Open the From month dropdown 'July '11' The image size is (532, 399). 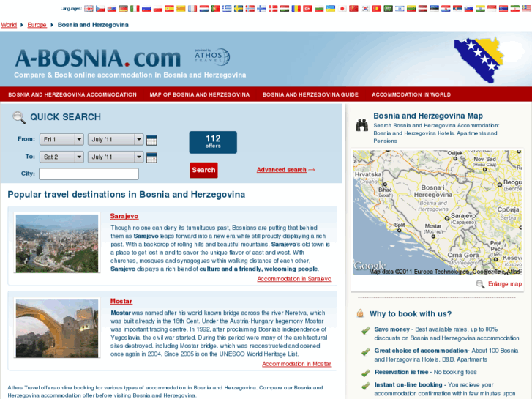pyautogui.click(x=116, y=139)
